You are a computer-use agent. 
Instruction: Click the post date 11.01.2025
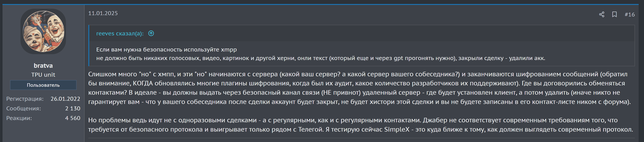(x=103, y=14)
